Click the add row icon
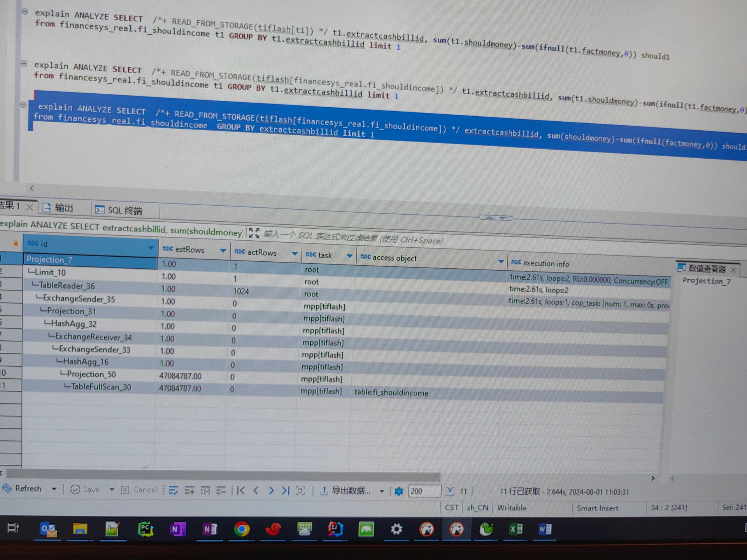This screenshot has height=560, width=747. (189, 490)
